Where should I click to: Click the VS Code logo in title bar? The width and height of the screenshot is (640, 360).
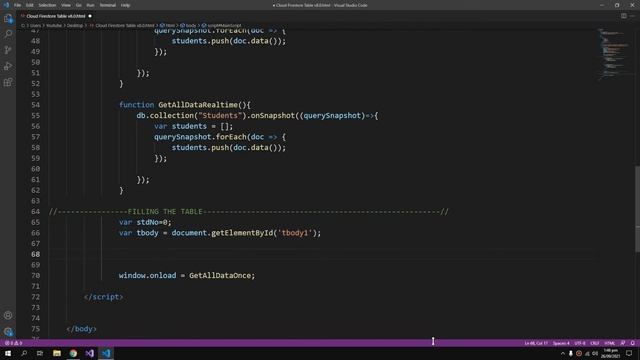pyautogui.click(x=6, y=5)
